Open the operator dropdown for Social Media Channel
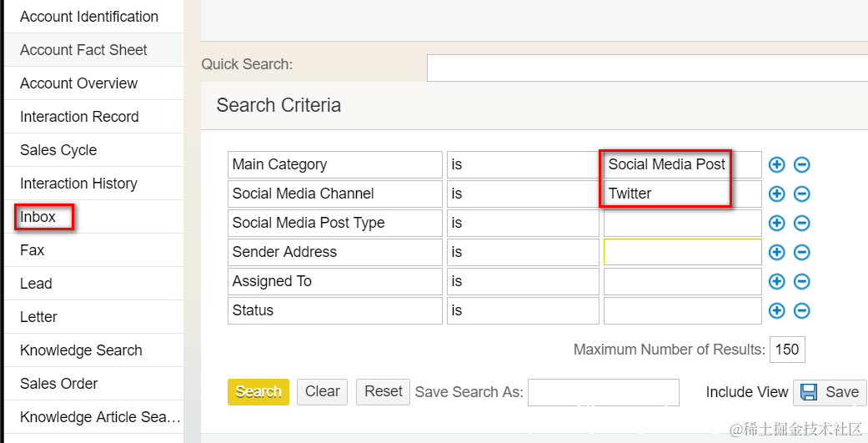The width and height of the screenshot is (868, 443). click(523, 194)
